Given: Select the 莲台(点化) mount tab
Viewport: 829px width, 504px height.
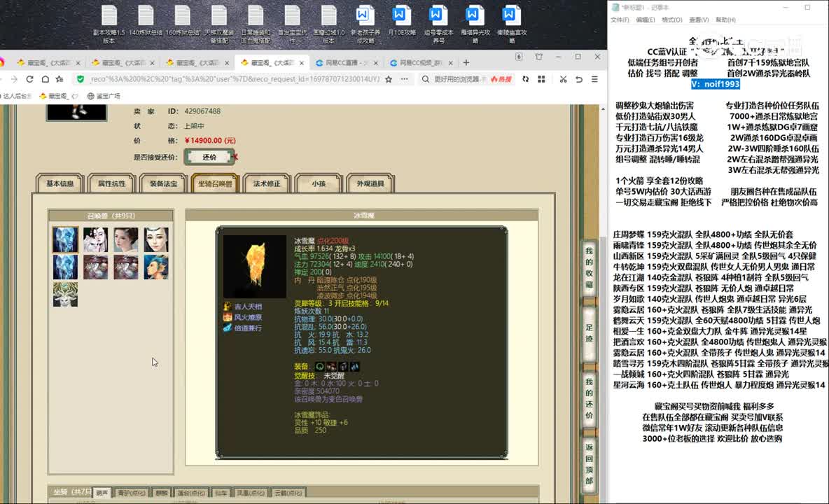Looking at the screenshot, I should [191, 492].
